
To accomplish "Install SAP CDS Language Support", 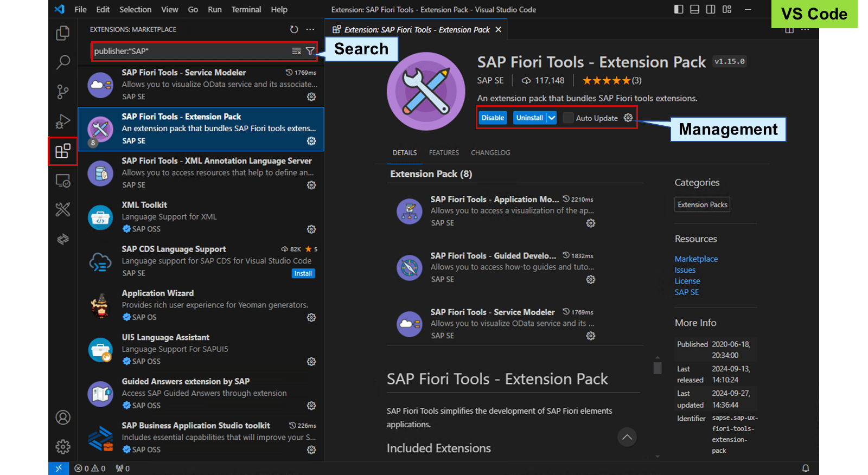I will [303, 273].
